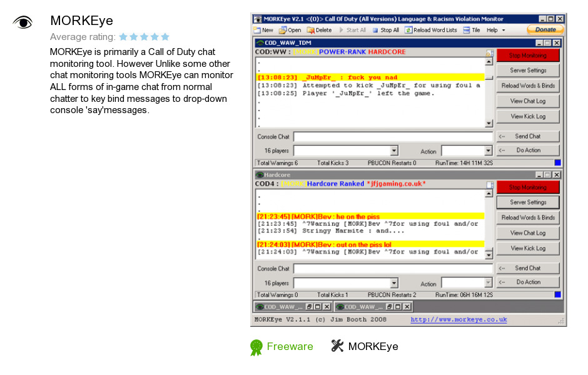Click 'Total Warnings 6' status entry
The image size is (588, 375).
277,163
